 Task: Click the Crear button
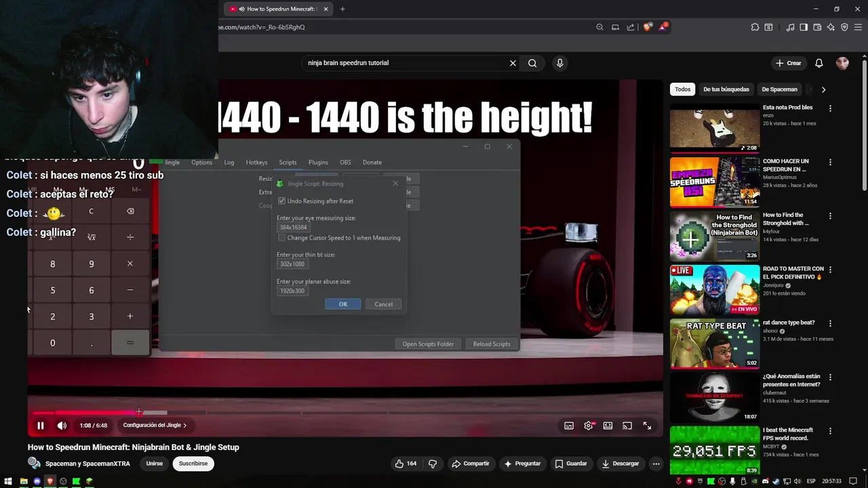point(789,63)
